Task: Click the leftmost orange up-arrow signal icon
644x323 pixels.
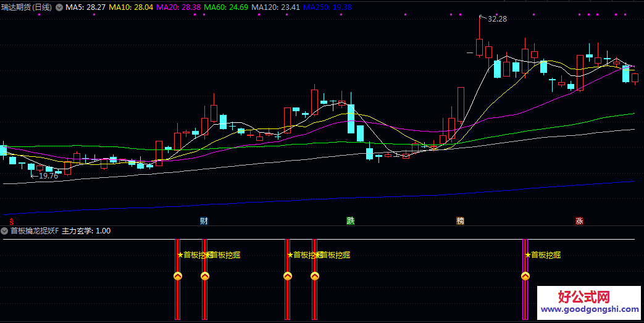Action: point(177,276)
